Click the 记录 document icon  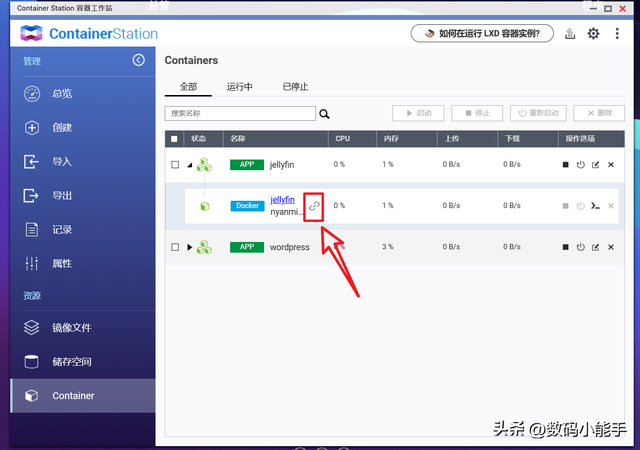[32, 229]
